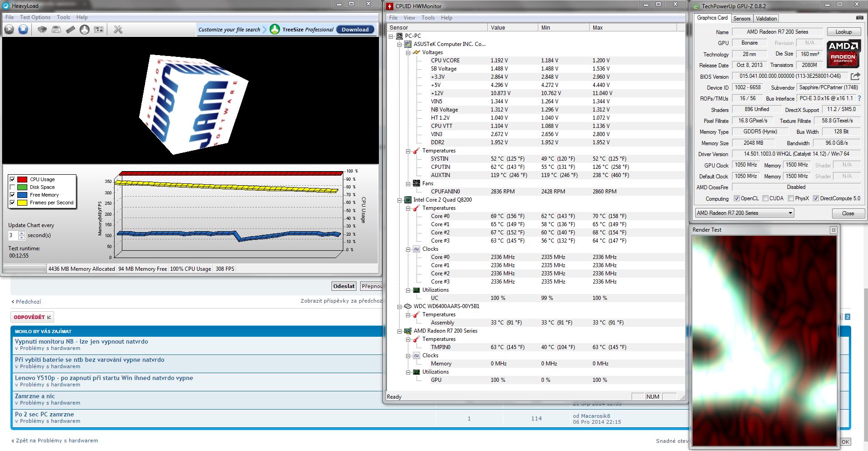This screenshot has width=868, height=451.
Task: Click the GPU-Z BIOS export arrow icon
Action: (x=855, y=76)
